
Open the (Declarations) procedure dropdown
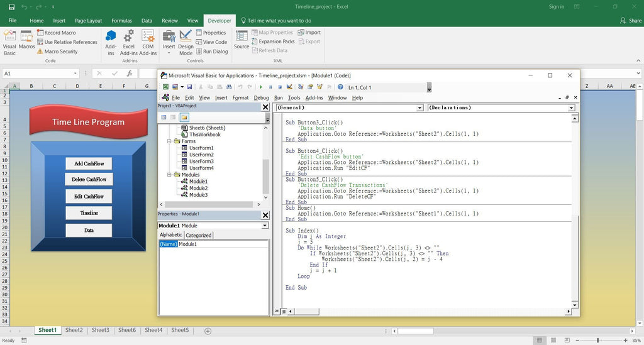[571, 108]
